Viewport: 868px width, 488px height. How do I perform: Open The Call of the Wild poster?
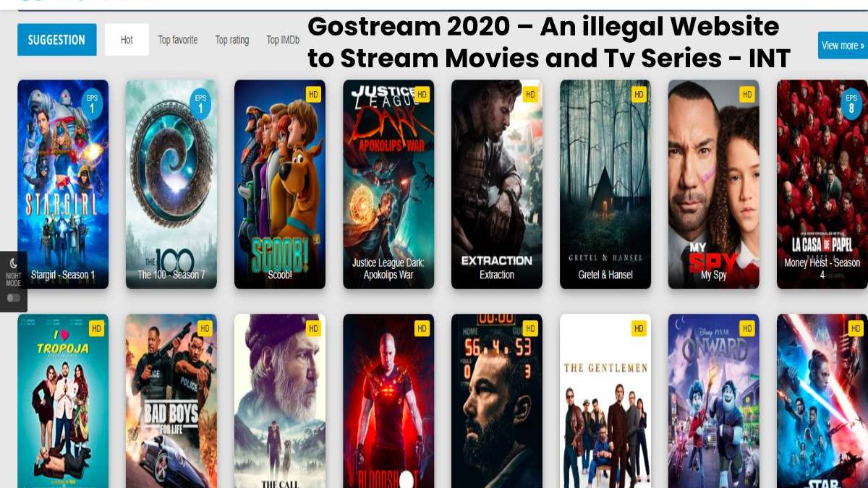(x=280, y=401)
